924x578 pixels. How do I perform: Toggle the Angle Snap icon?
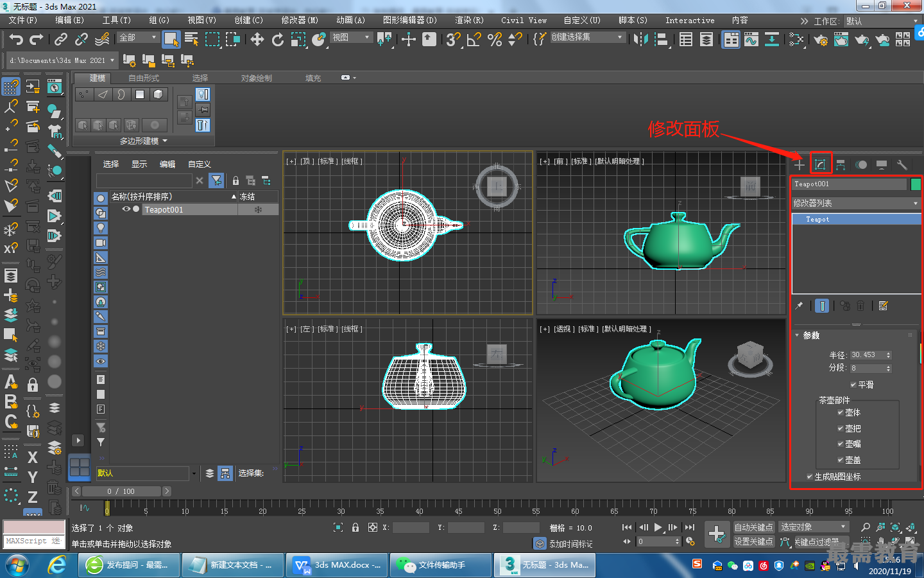point(474,40)
